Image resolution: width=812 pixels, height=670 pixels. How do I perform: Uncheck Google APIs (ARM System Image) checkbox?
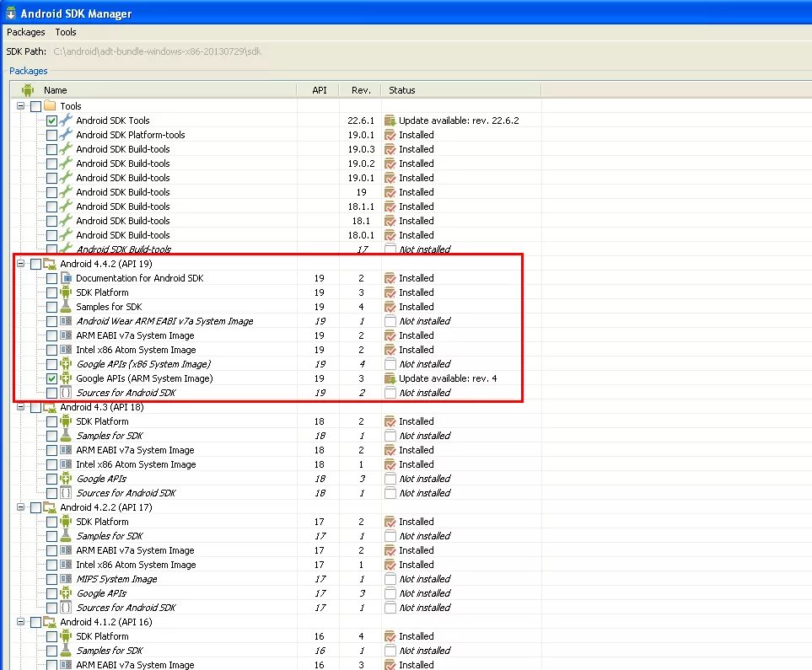click(x=51, y=378)
